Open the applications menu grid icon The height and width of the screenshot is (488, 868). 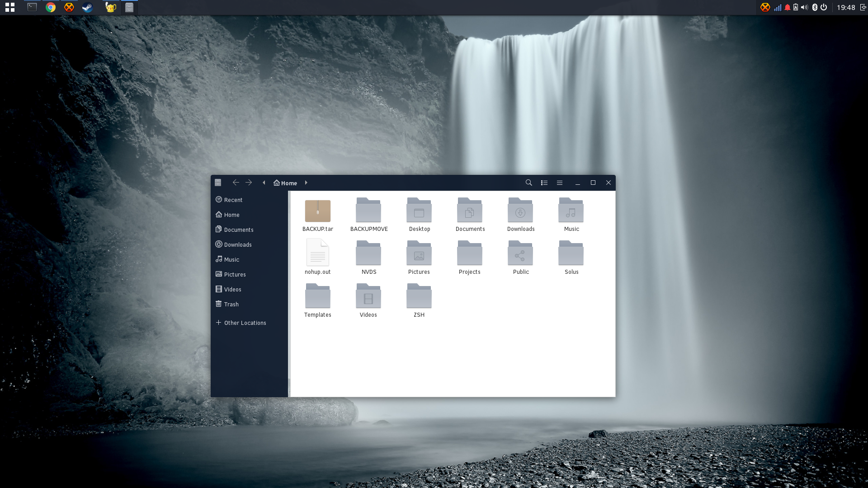point(10,7)
